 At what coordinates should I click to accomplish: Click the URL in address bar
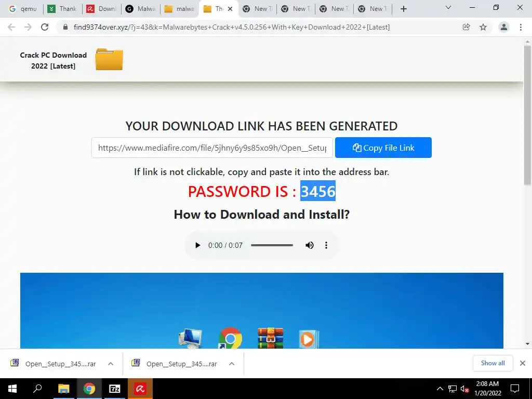click(x=232, y=27)
